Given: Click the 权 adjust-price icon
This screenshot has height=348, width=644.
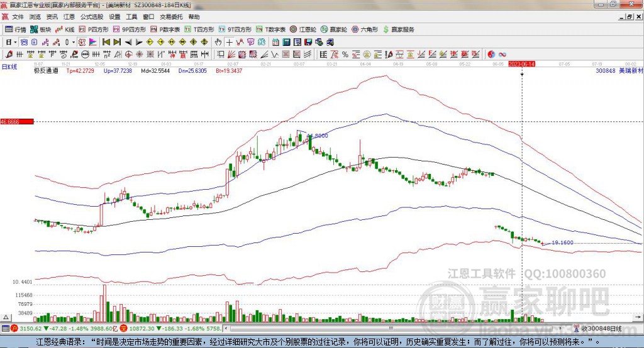Looking at the screenshot, I should (x=82, y=42).
